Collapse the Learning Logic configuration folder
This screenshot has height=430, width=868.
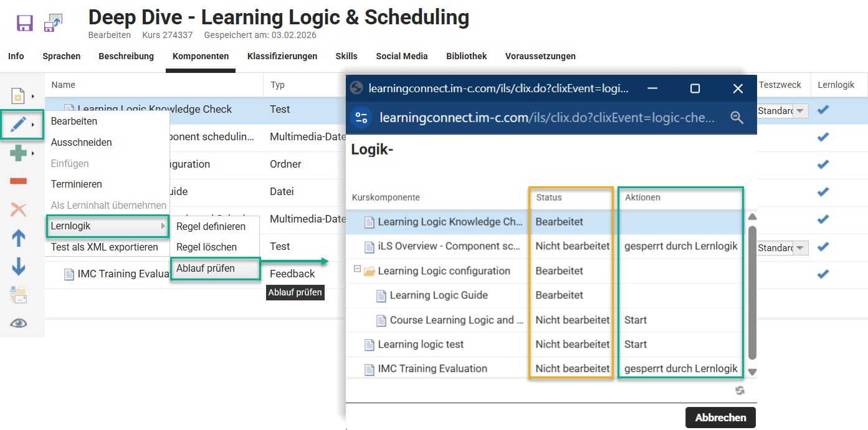(x=357, y=270)
